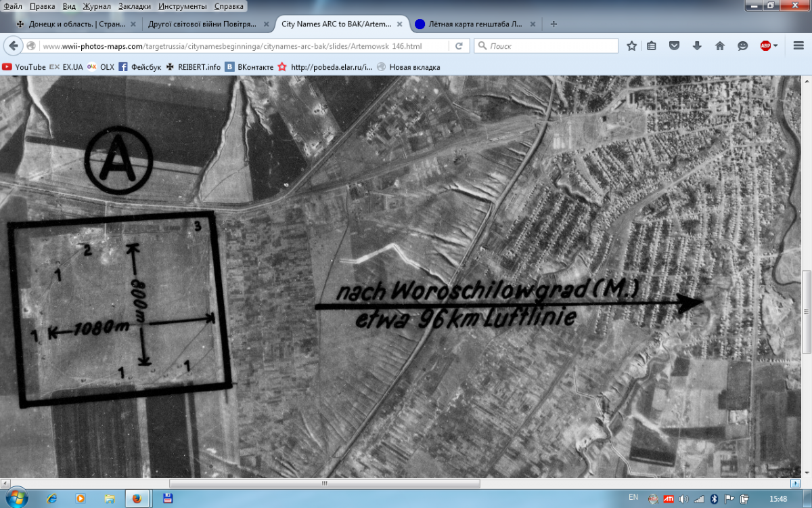Click the aerial photo map image
This screenshot has height=508, width=812.
point(401,277)
